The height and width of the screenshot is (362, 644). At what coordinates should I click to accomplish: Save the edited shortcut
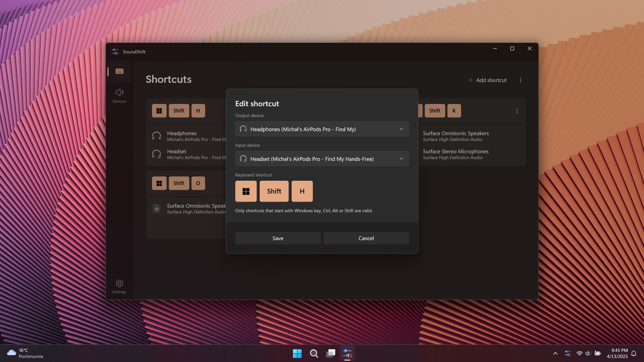278,238
